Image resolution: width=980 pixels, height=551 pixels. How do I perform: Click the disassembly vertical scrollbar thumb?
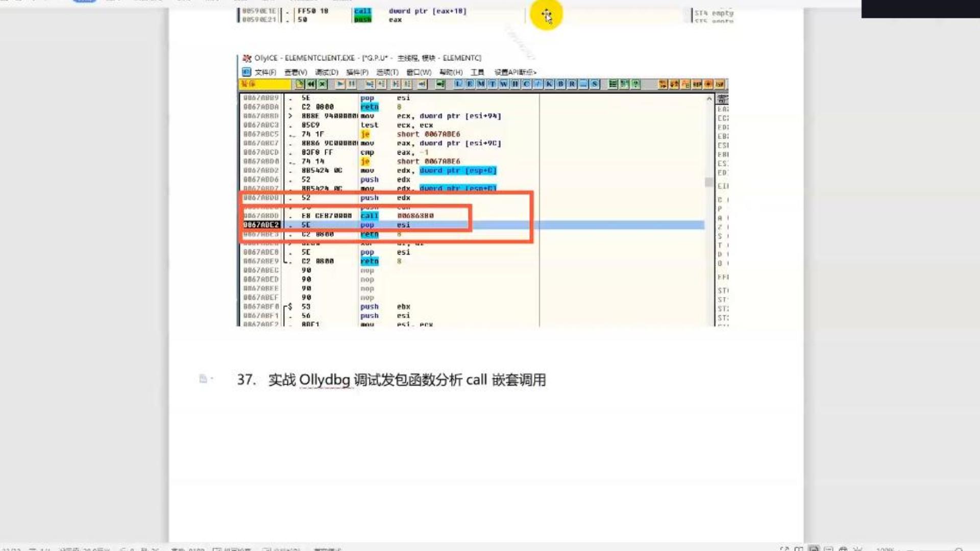[709, 182]
